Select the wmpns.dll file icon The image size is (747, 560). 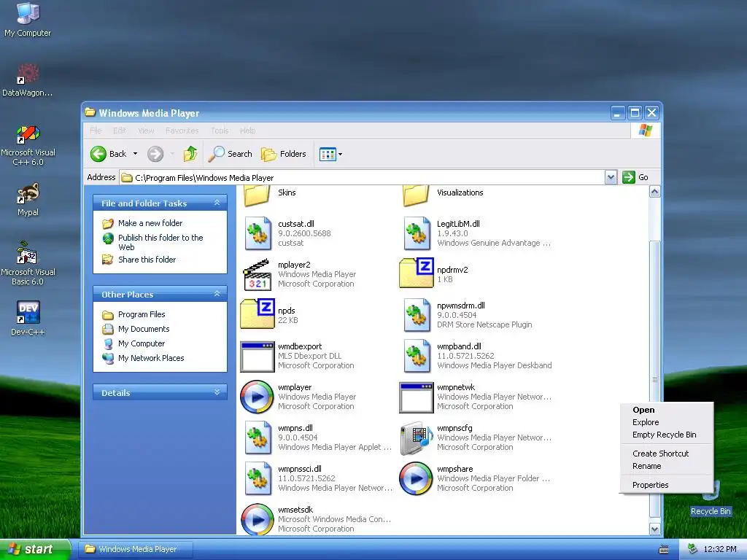[258, 437]
